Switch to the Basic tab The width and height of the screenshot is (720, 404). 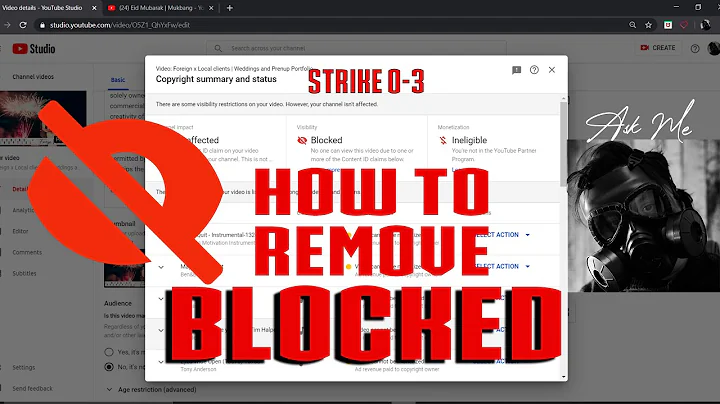(118, 79)
